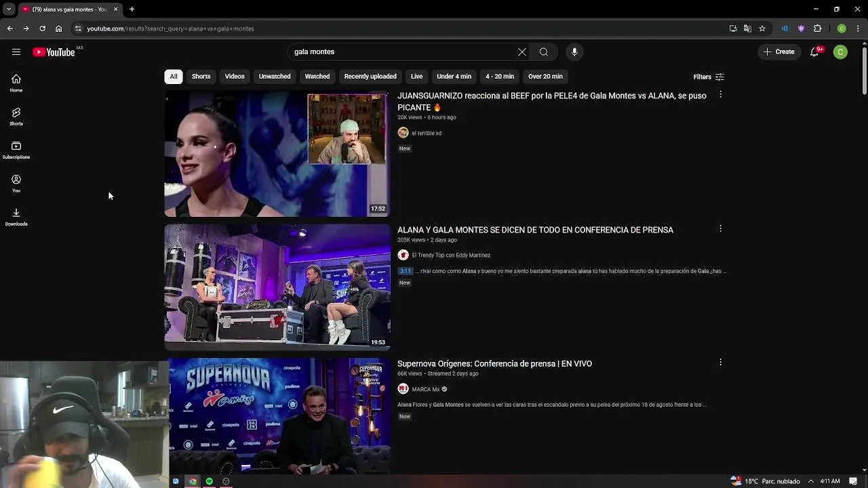Image resolution: width=868 pixels, height=488 pixels.
Task: Open the Supernova Orígenes video thumbnail
Action: point(279,415)
